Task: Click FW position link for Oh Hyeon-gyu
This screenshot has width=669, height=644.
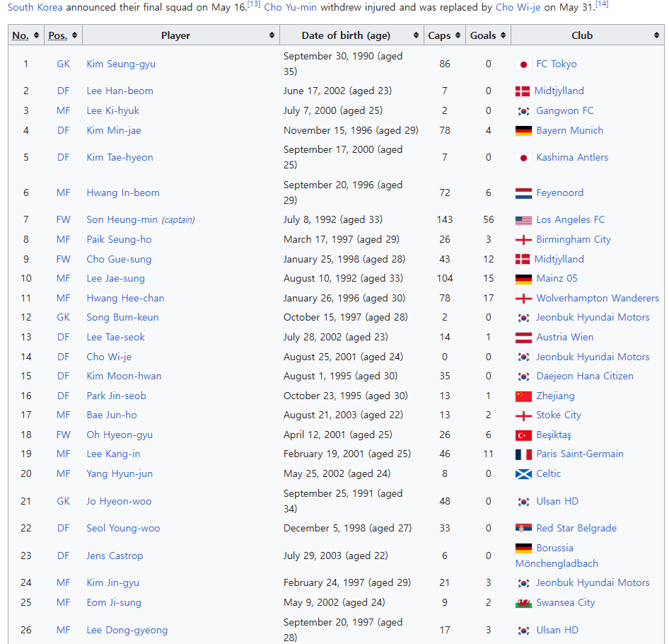Action: click(x=63, y=435)
